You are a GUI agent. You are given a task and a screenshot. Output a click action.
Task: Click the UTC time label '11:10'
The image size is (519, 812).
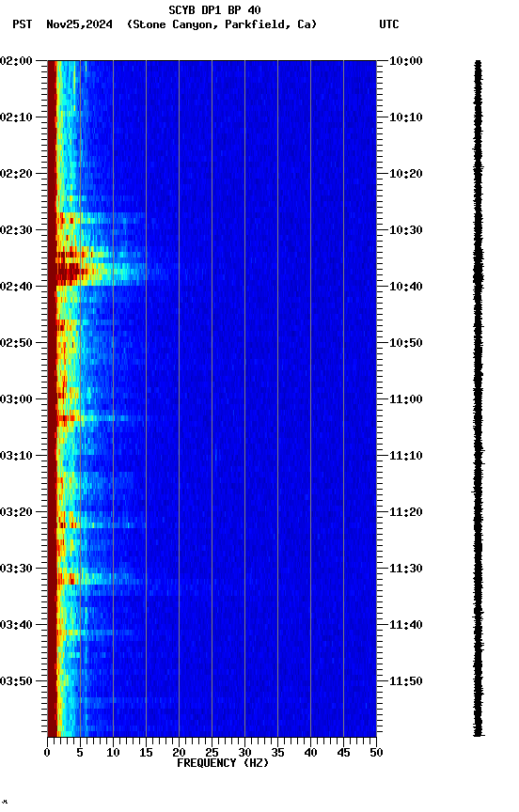click(x=405, y=456)
